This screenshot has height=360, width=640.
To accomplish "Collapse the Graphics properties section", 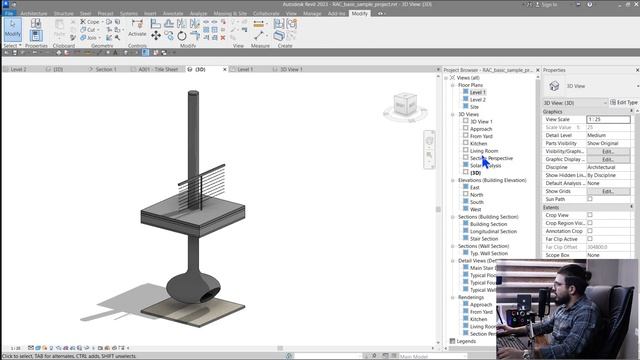I will (631, 111).
